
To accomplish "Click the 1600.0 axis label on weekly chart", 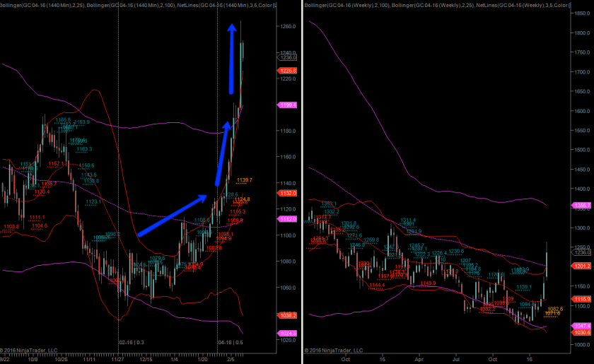I will click(x=582, y=111).
